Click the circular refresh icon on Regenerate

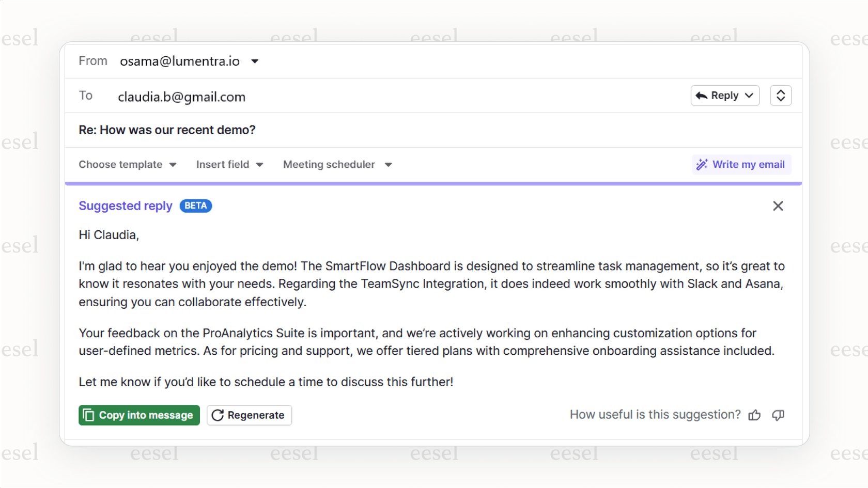pyautogui.click(x=218, y=415)
